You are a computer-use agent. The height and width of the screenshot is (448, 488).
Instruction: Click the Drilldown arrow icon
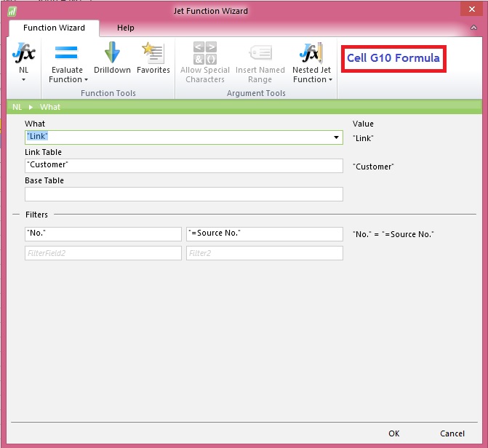112,52
